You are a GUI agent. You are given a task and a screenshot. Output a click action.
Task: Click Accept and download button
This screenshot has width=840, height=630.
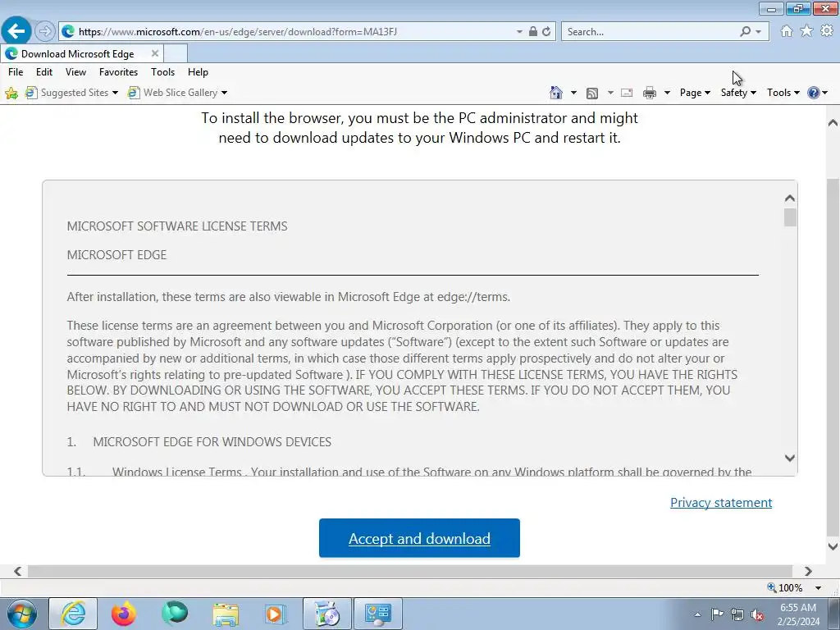(419, 538)
